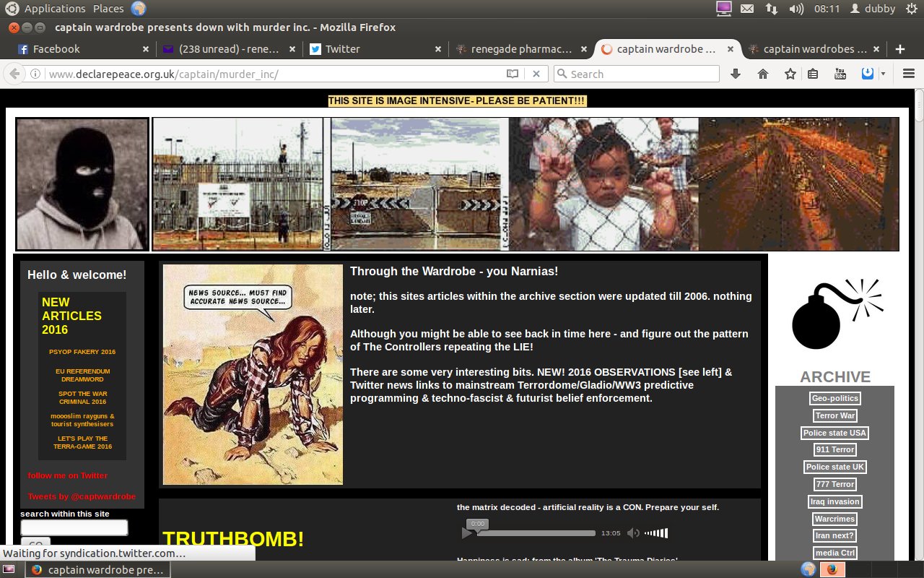Select captain wardrobe taskbar window button
This screenshot has width=924, height=578.
pyautogui.click(x=99, y=569)
